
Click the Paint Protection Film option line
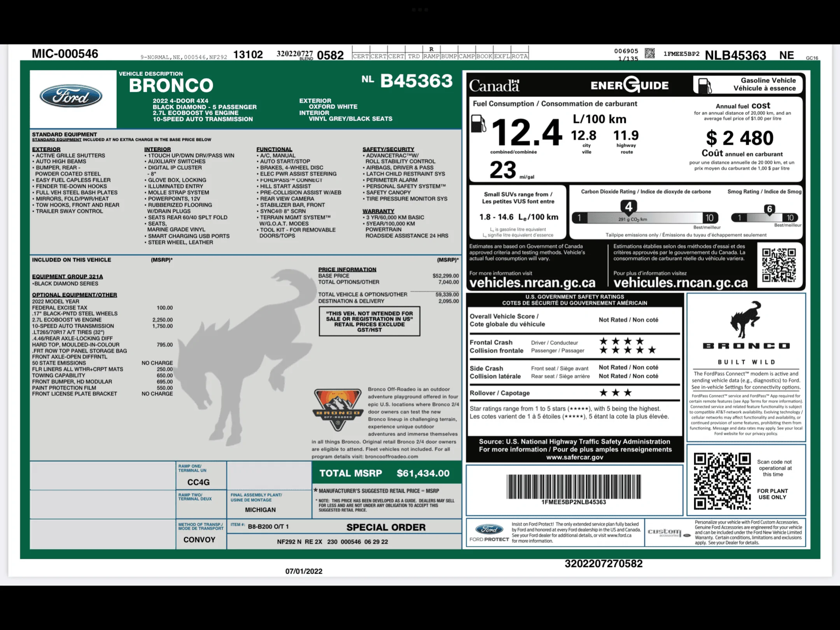[x=102, y=388]
